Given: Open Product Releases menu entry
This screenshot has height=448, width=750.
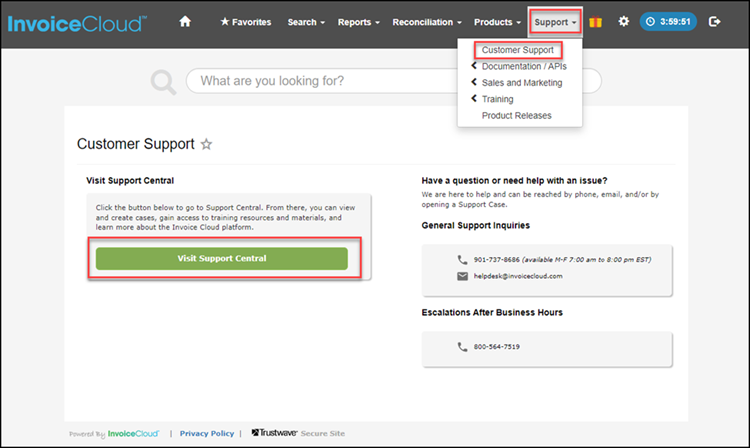Looking at the screenshot, I should [517, 115].
